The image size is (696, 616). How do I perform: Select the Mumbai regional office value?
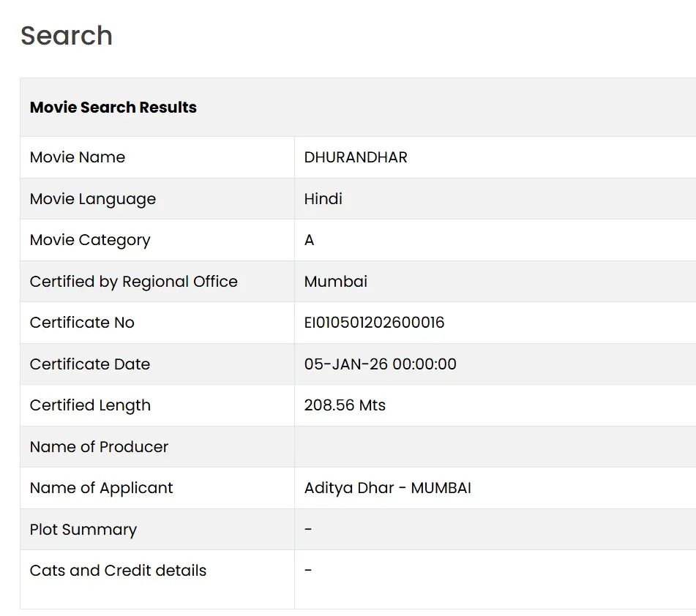click(x=336, y=282)
